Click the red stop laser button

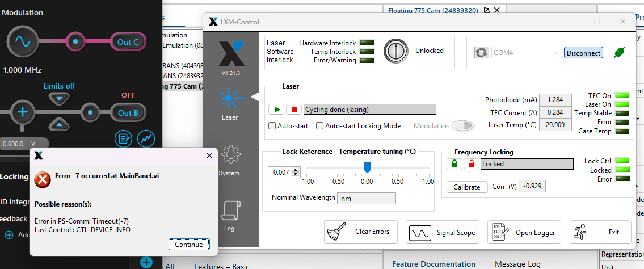point(294,109)
